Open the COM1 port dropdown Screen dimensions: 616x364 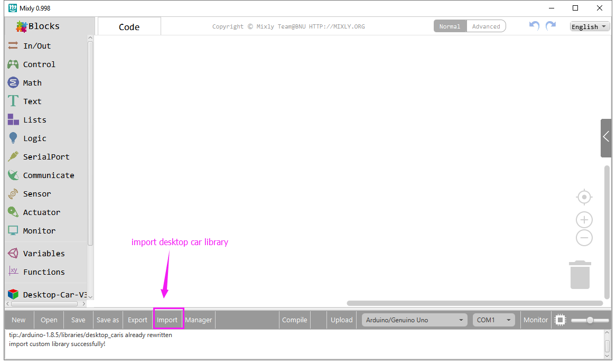(493, 320)
